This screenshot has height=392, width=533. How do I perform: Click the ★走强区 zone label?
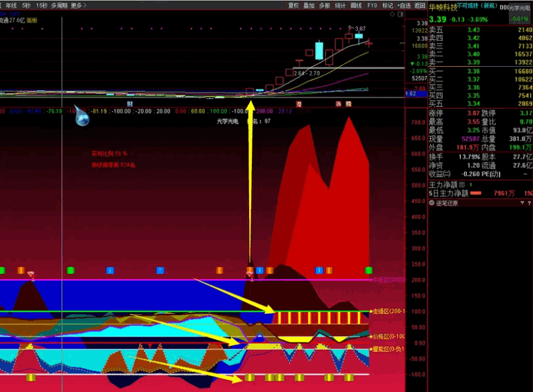click(387, 311)
